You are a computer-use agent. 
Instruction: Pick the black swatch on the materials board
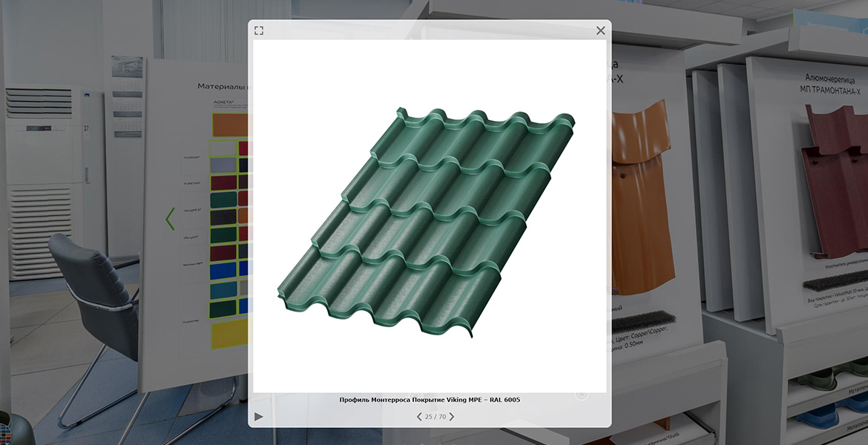click(223, 217)
